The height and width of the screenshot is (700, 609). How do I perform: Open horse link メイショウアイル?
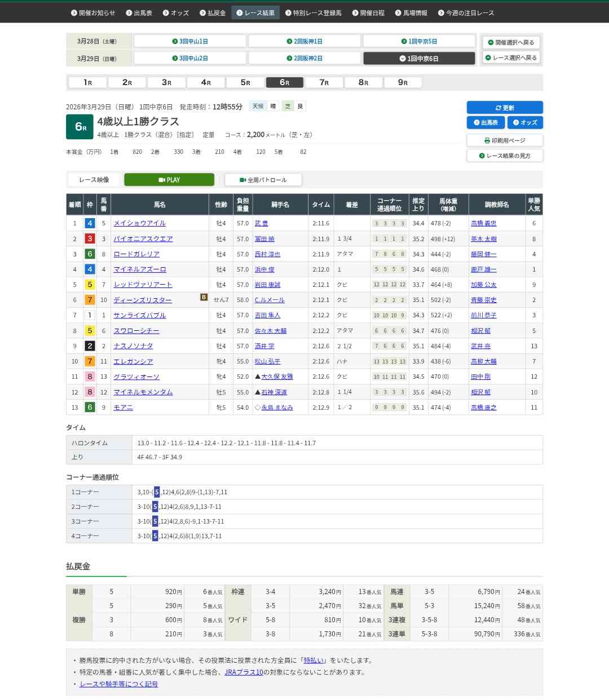click(139, 223)
